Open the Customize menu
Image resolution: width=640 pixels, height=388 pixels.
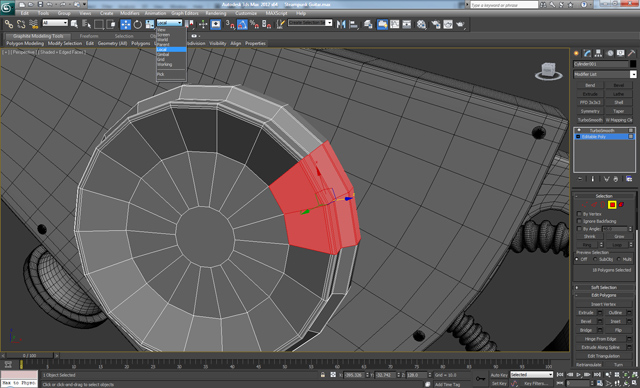[x=246, y=13]
